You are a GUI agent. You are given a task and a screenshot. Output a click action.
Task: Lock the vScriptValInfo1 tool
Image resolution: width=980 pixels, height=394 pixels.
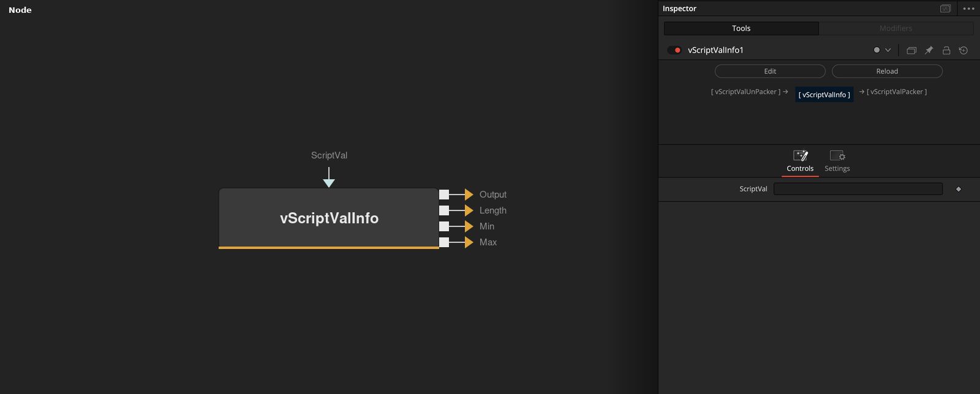946,50
